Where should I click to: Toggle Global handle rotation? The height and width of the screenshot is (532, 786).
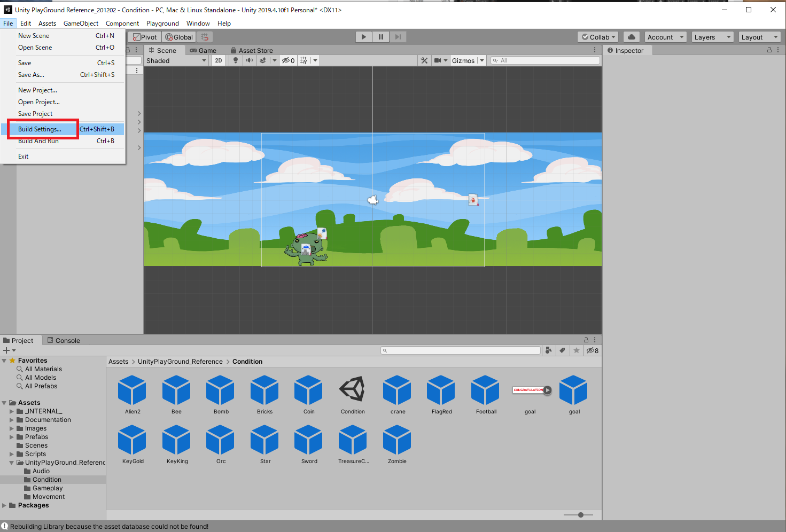click(x=179, y=37)
